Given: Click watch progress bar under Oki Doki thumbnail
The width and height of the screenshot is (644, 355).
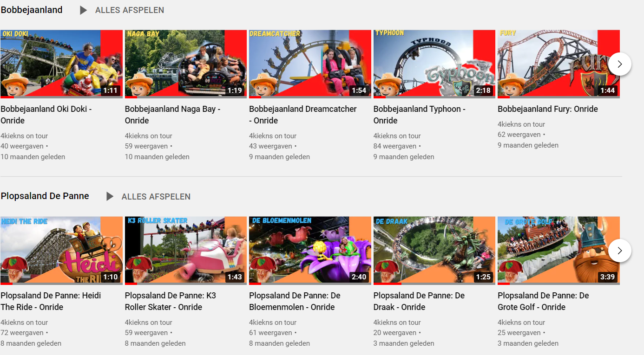Looking at the screenshot, I should click(x=61, y=97).
